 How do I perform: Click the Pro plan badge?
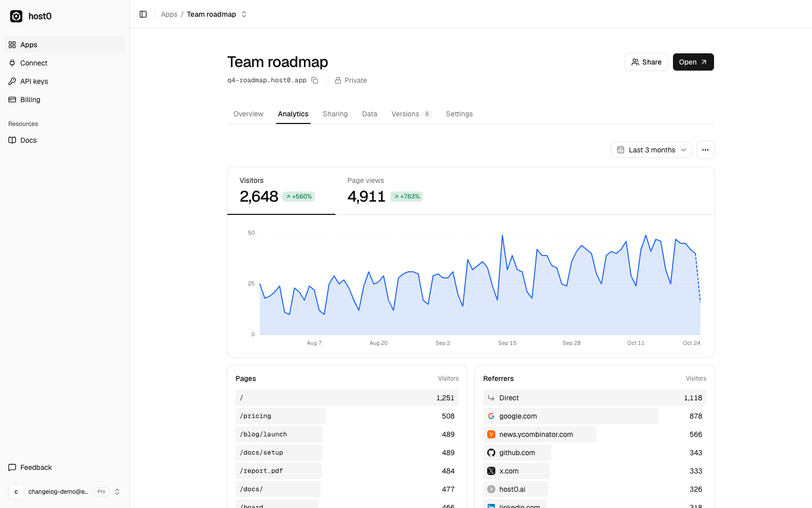click(101, 492)
